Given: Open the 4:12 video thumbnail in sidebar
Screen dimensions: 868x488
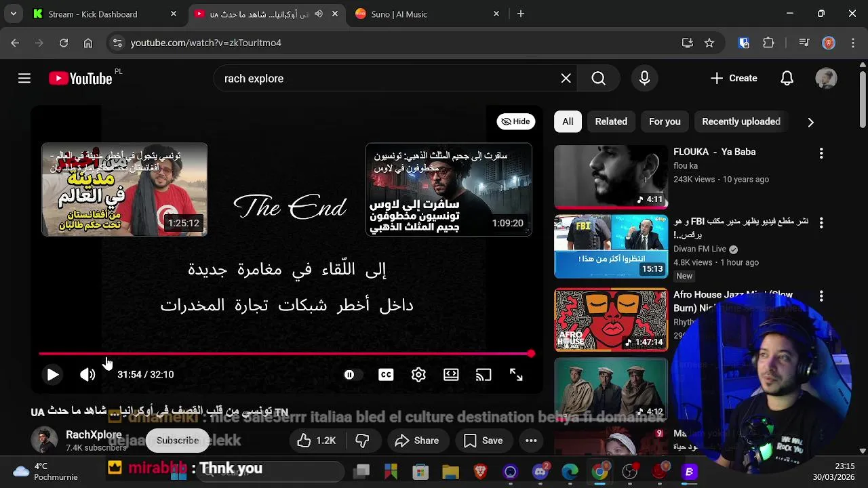Looking at the screenshot, I should (x=611, y=390).
